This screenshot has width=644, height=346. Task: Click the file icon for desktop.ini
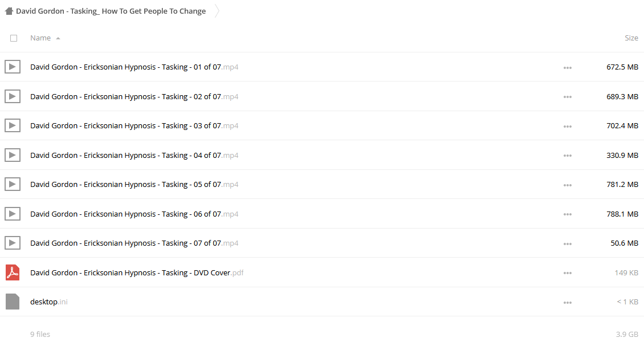13,302
